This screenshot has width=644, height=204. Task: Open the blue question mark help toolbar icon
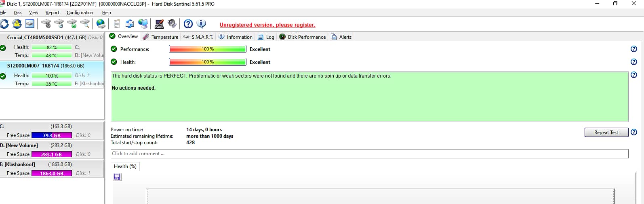click(188, 24)
